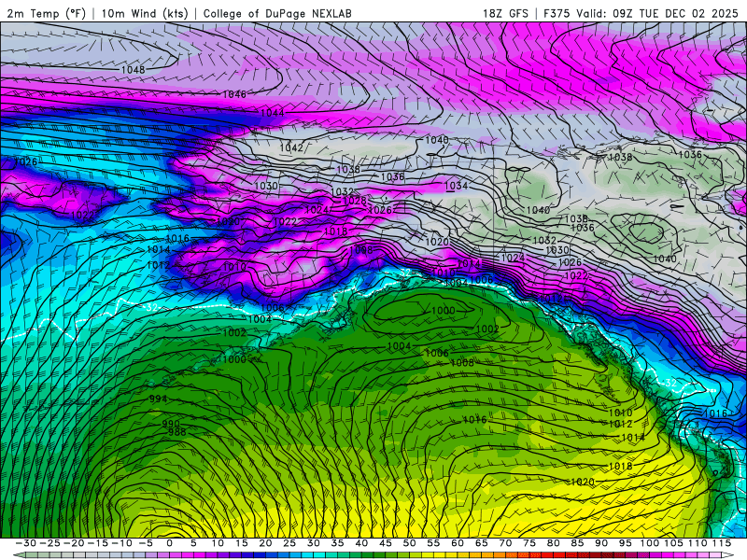Select the 80 degree legend label

tap(553, 543)
